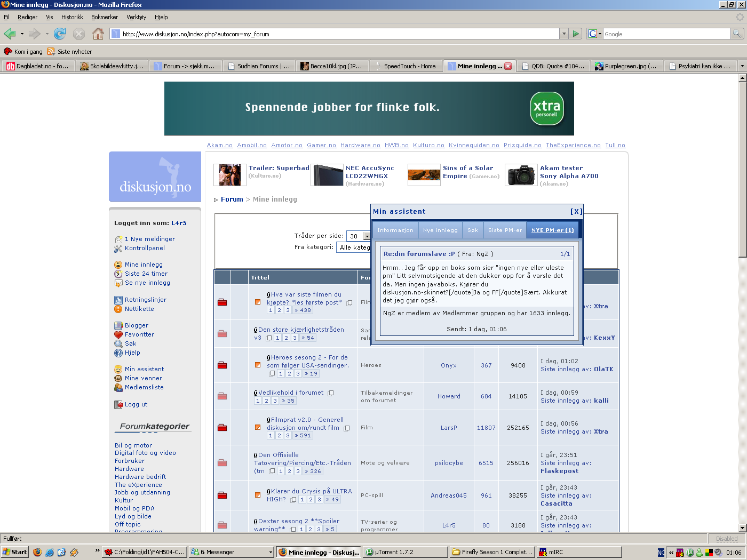Viewport: 747px width, 560px height.
Task: Open the Bil og motor category
Action: point(133,445)
